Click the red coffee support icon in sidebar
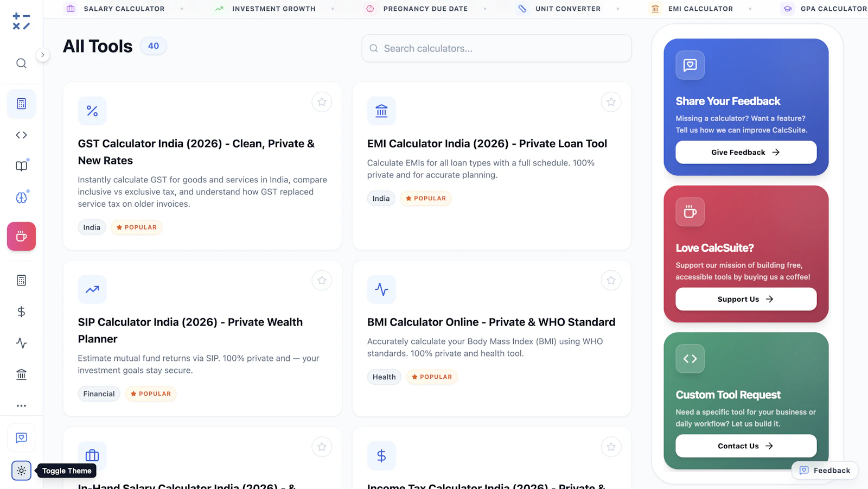Image resolution: width=868 pixels, height=489 pixels. click(x=21, y=236)
